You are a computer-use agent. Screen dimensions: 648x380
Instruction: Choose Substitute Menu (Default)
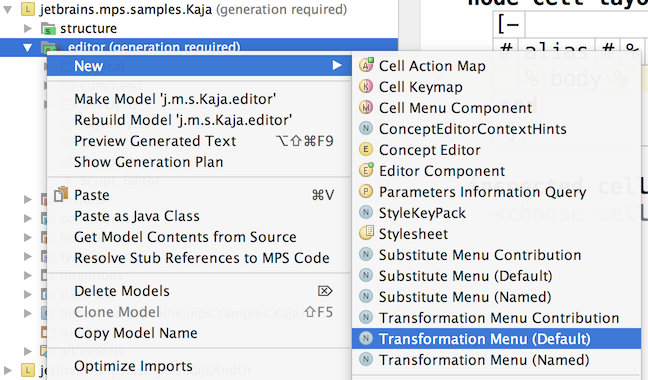click(496, 276)
